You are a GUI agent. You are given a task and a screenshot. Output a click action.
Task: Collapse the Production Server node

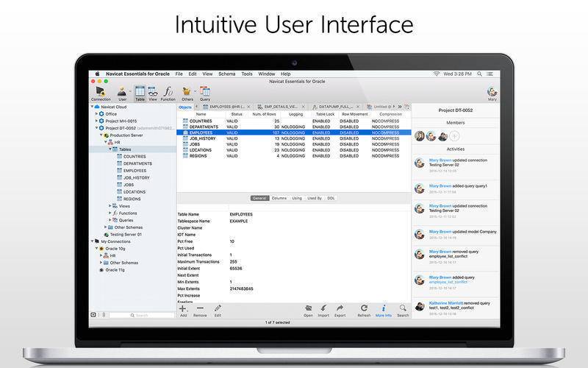101,135
